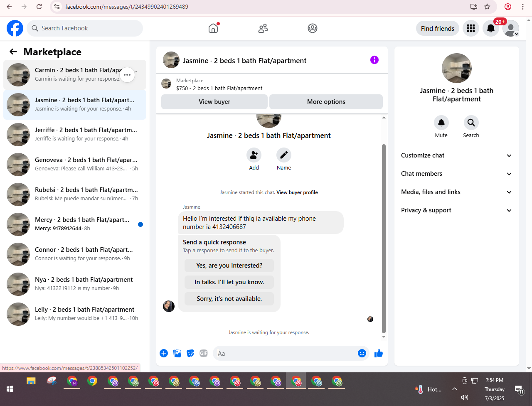This screenshot has width=532, height=406.
Task: Click the browser address bar URL
Action: point(126,7)
